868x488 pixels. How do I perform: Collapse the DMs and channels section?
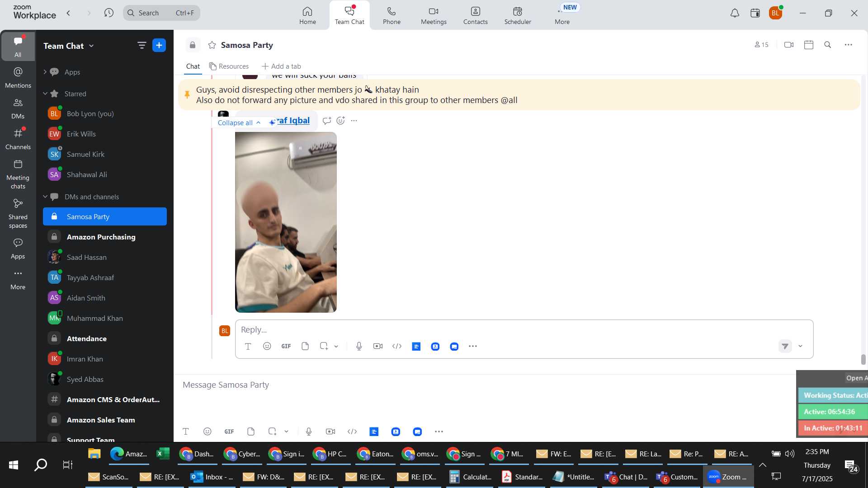(x=45, y=197)
